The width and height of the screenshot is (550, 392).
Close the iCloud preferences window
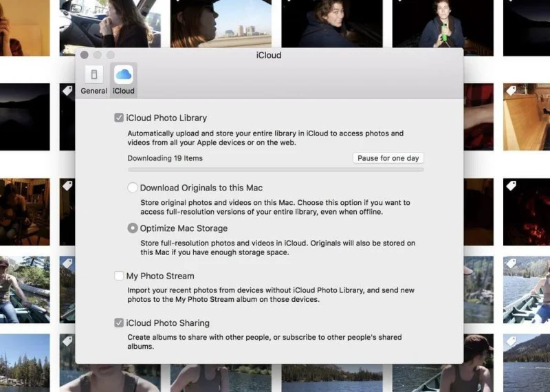85,55
